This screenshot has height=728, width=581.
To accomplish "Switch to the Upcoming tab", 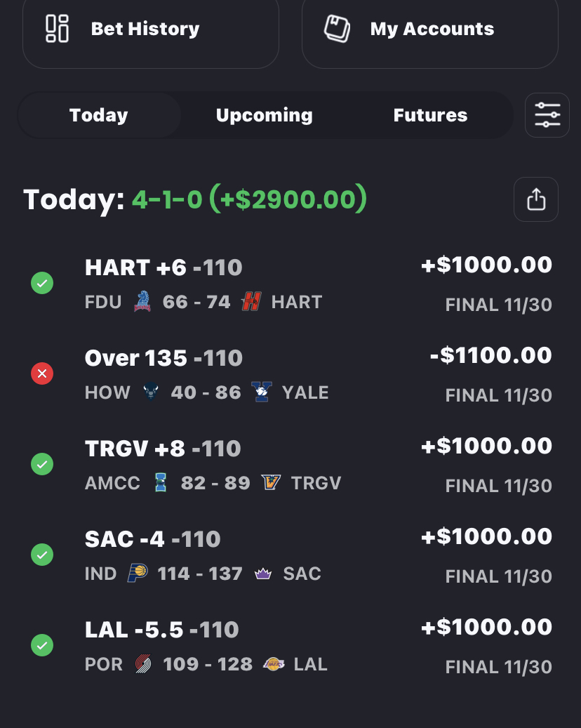I will tap(264, 115).
